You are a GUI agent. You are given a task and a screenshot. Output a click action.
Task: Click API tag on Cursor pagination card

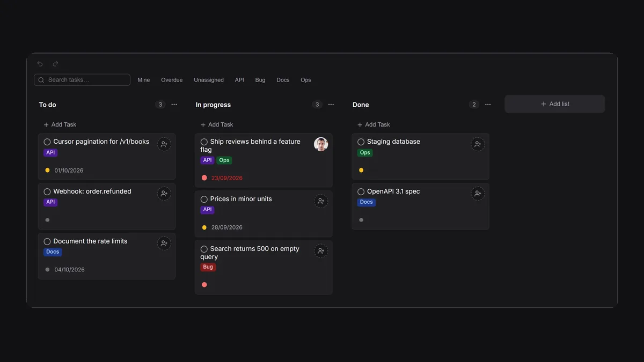(50, 153)
